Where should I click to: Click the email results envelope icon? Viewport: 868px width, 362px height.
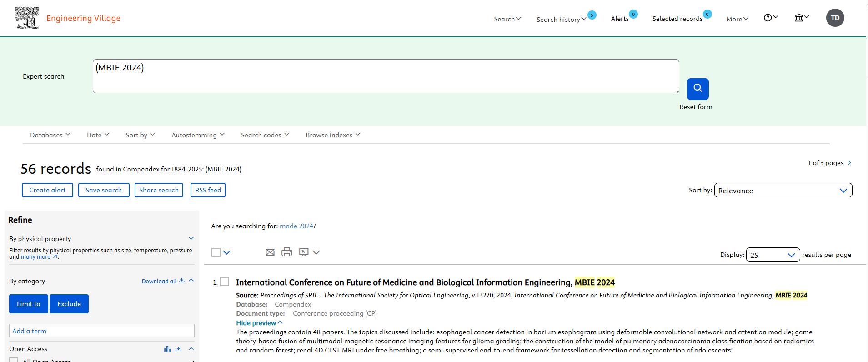point(270,252)
